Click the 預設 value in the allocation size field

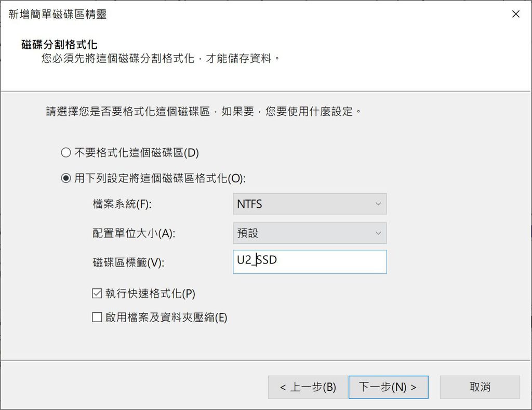pos(249,233)
